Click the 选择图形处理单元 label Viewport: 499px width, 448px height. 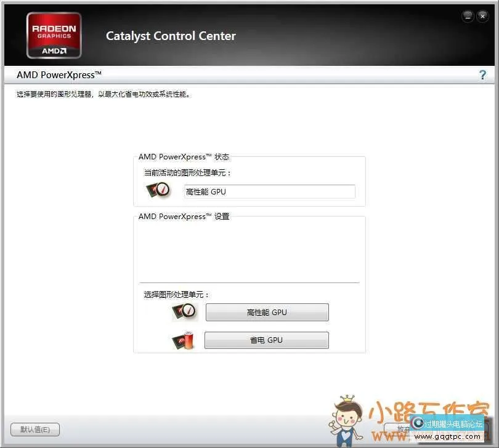pyautogui.click(x=176, y=295)
